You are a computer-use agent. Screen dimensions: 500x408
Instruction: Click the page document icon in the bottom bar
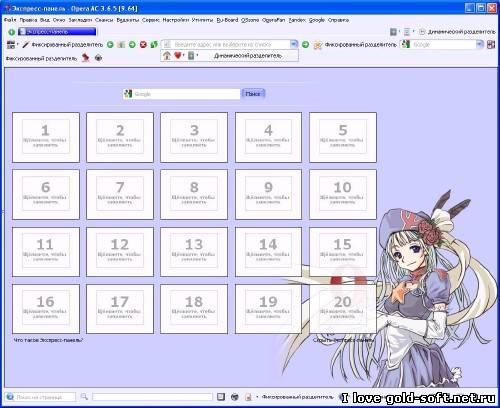pos(248,397)
